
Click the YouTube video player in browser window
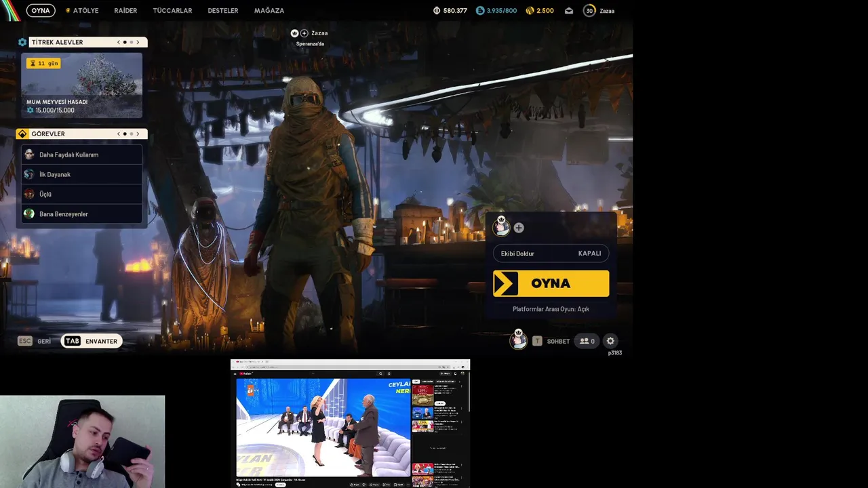[323, 428]
